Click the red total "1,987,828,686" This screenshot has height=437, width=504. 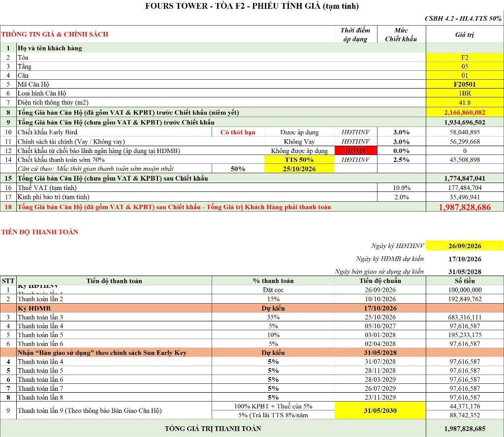click(465, 207)
